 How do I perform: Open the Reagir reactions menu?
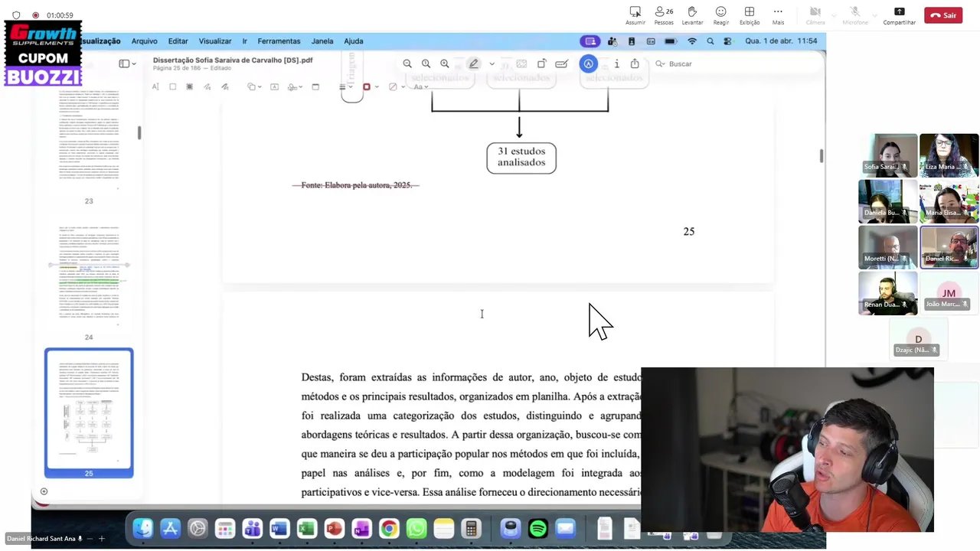tap(720, 15)
